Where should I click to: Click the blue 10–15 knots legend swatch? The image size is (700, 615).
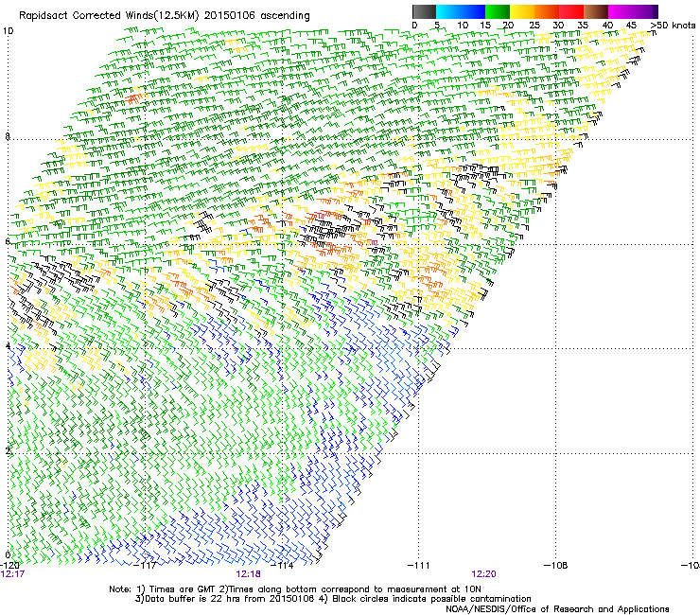click(x=473, y=11)
